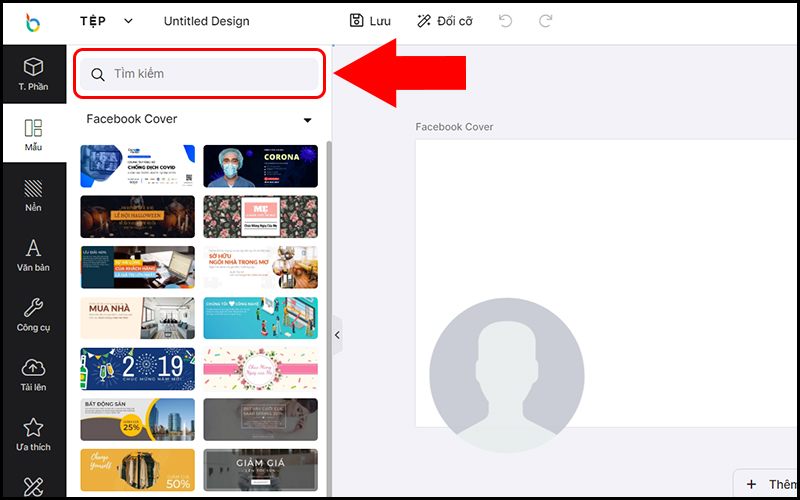This screenshot has height=500, width=800.
Task: Click the undo arrow icon
Action: [505, 21]
